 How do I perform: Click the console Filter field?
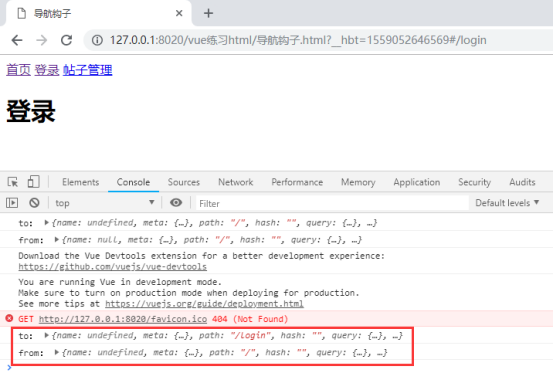click(x=332, y=203)
